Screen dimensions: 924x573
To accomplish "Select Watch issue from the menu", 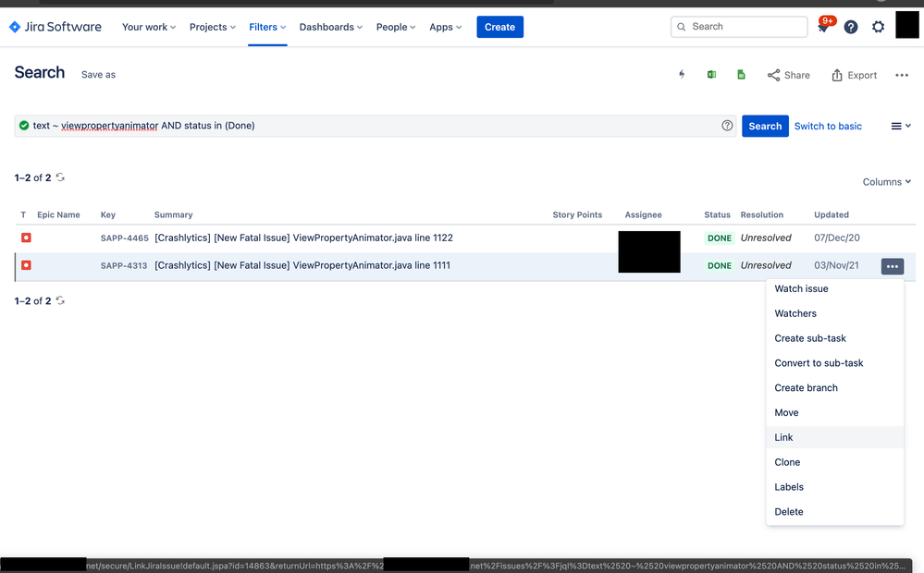I will point(834,288).
